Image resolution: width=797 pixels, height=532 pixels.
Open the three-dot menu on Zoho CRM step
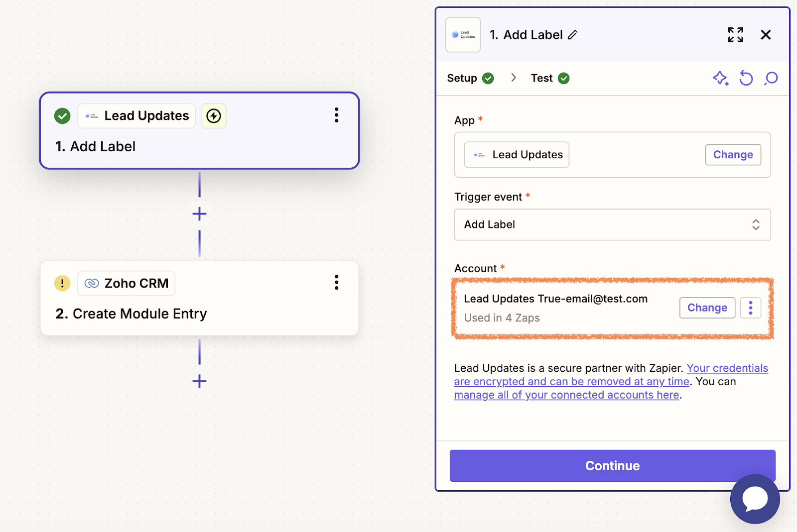pyautogui.click(x=337, y=283)
